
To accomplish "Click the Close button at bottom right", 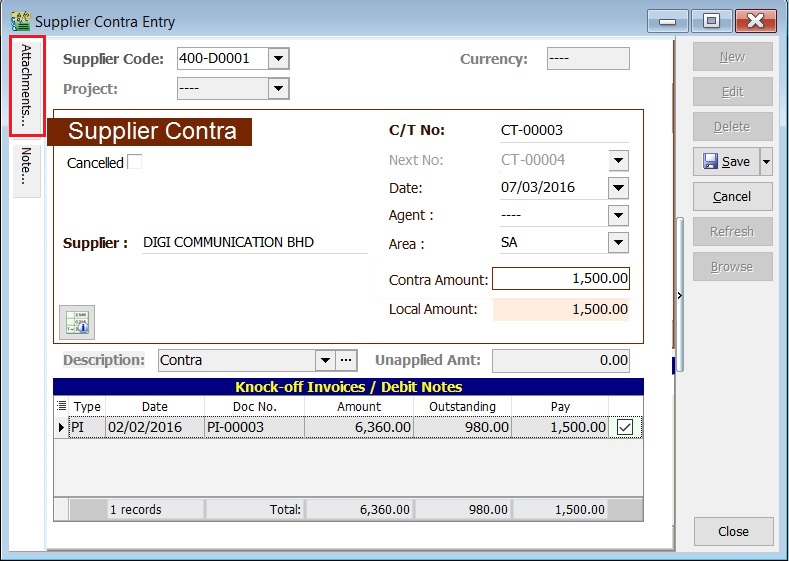I will pyautogui.click(x=732, y=532).
